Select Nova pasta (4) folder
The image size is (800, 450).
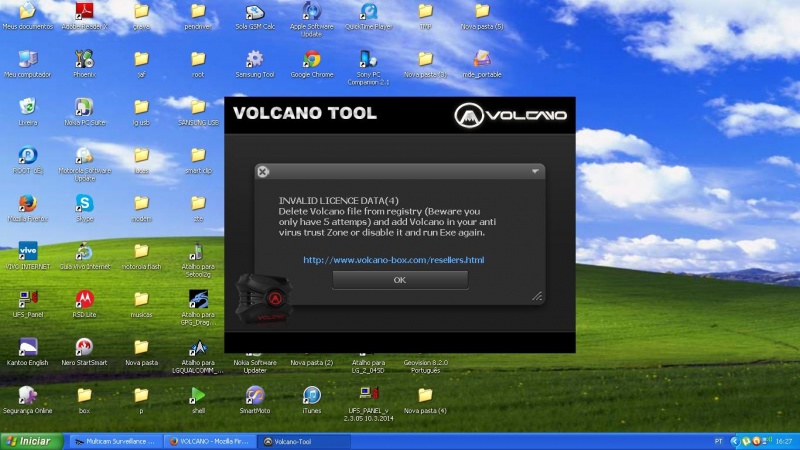[x=426, y=400]
